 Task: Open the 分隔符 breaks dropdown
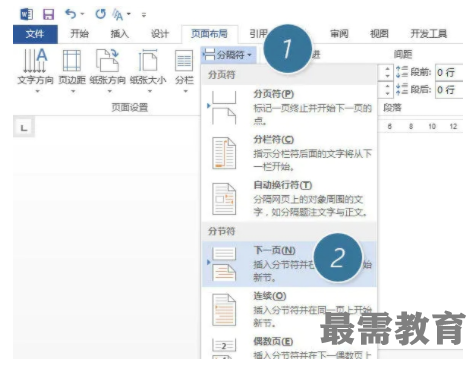[x=228, y=55]
